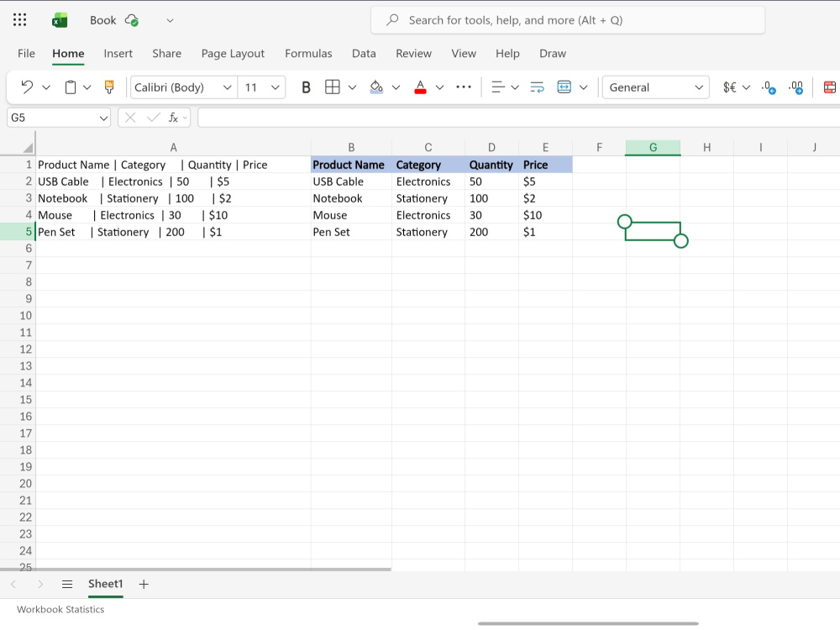840x630 pixels.
Task: Click the Search for tools box
Action: pos(568,20)
